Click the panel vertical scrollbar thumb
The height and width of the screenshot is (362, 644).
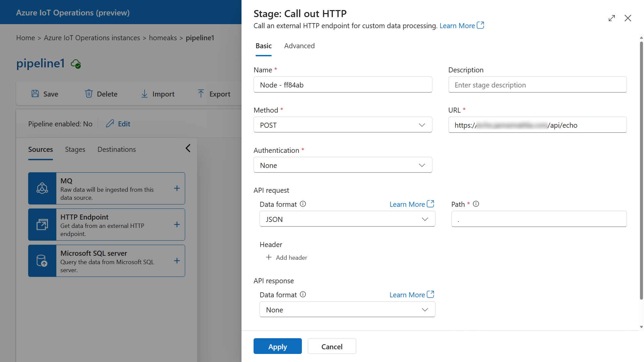coord(641,170)
